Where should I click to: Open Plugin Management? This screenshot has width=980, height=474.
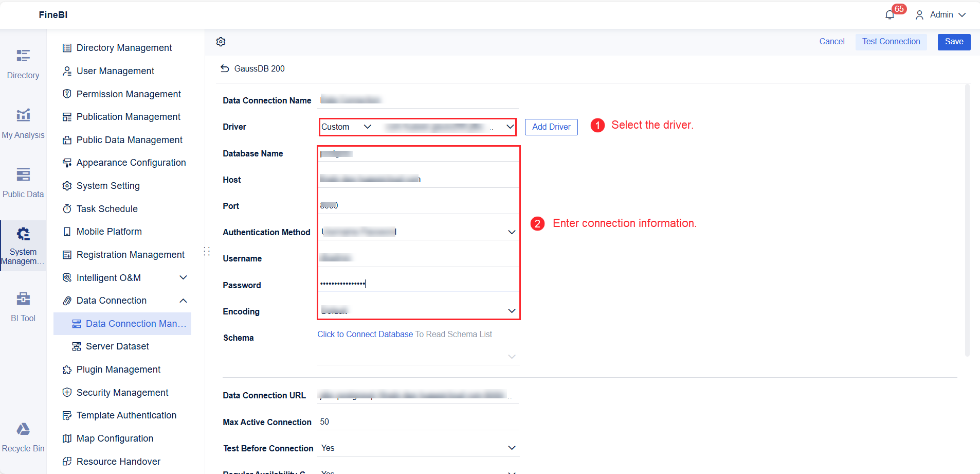[x=118, y=369]
